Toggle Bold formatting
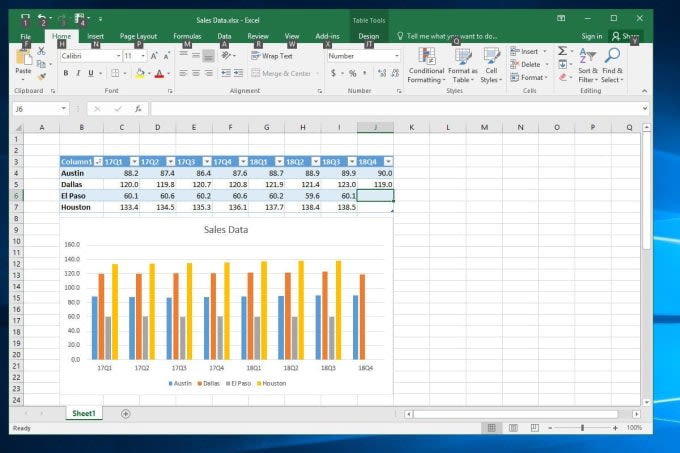680x453 pixels. click(66, 73)
